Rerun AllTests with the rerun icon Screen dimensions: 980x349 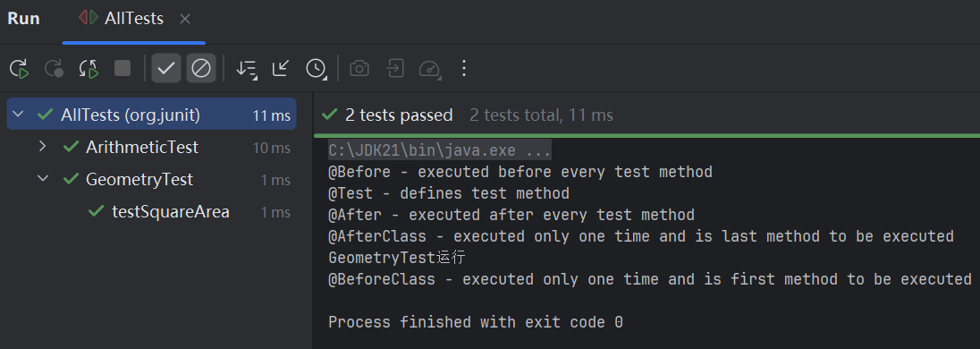point(20,68)
